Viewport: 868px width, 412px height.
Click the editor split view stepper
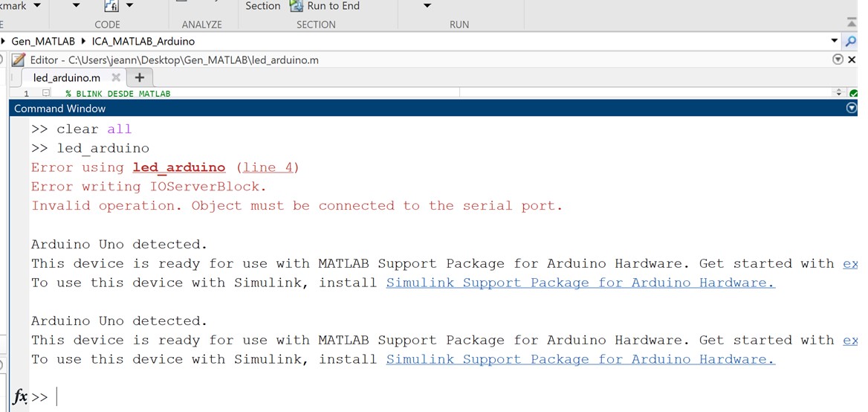tap(839, 94)
